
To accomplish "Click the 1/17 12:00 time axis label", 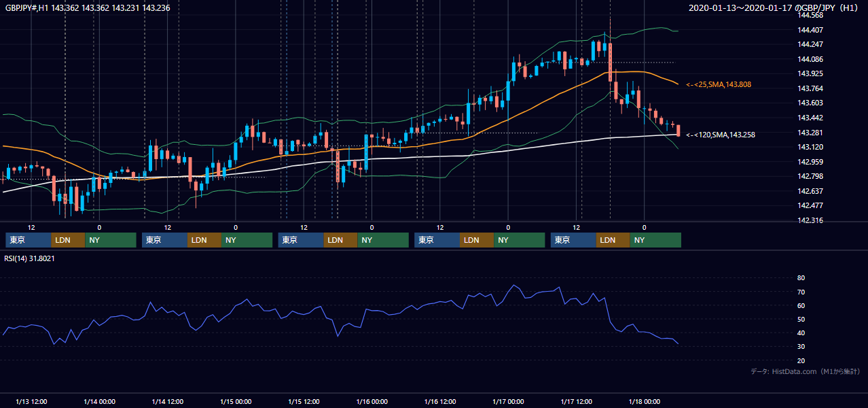I will 577,402.
